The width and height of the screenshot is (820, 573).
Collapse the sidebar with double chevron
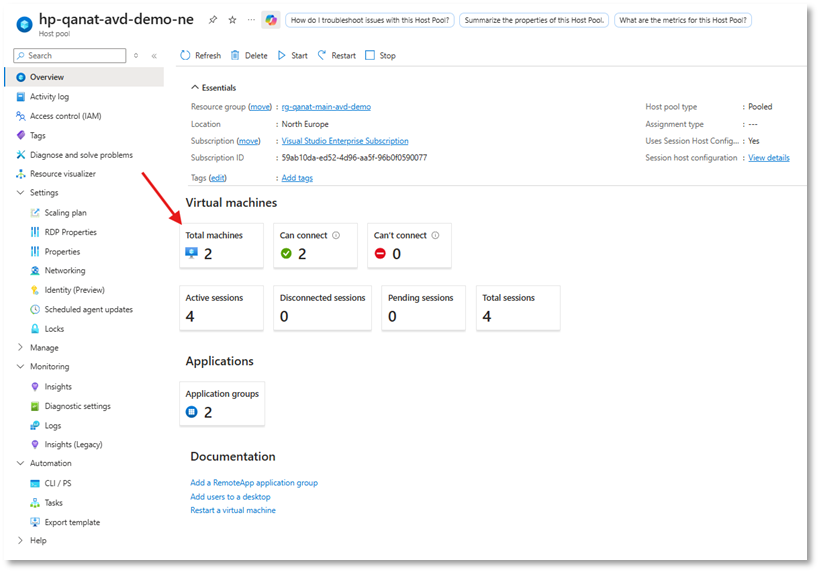tap(154, 56)
